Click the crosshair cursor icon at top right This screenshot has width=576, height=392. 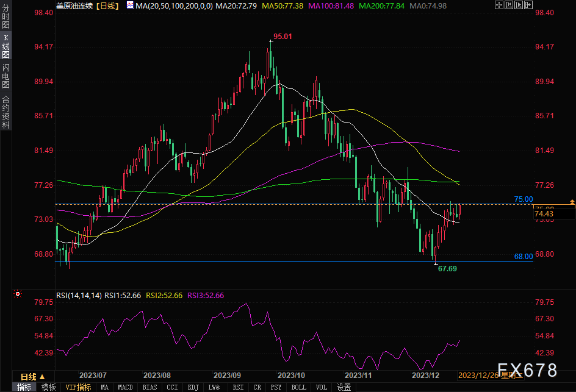[x=499, y=5]
